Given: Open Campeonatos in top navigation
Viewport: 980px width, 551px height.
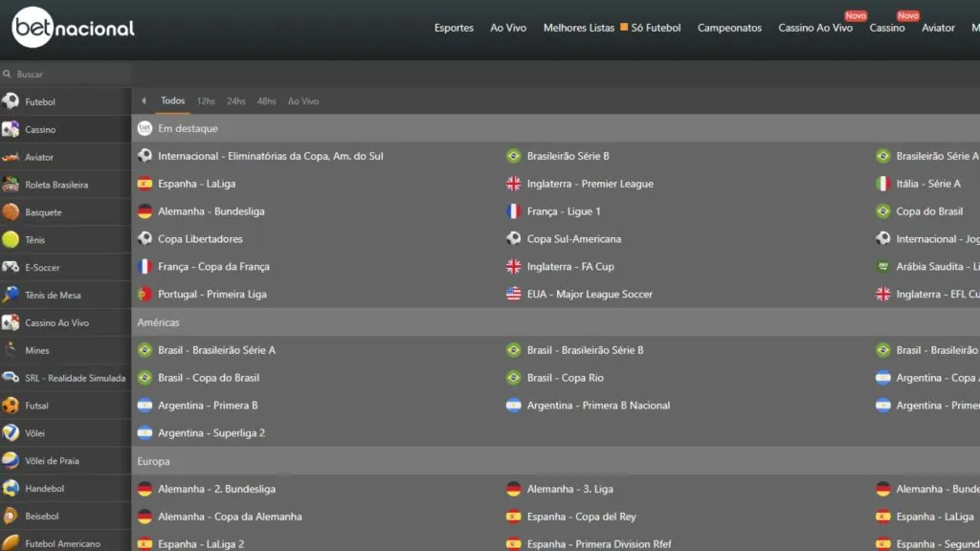Looking at the screenshot, I should pos(729,28).
